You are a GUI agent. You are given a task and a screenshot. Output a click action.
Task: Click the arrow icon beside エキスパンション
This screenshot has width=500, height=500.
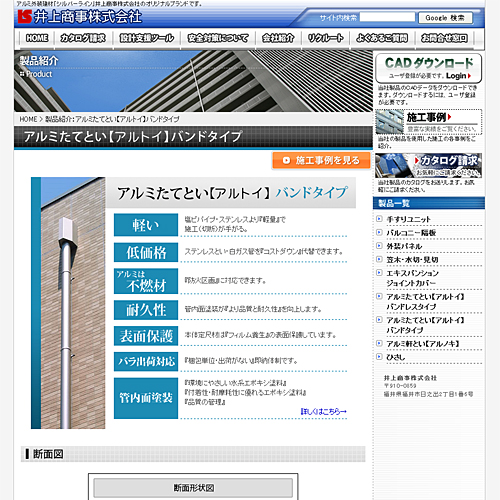[x=379, y=273]
